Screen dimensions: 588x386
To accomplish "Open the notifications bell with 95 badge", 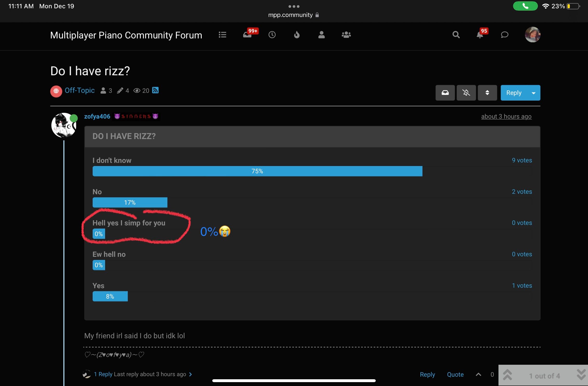I will click(480, 35).
